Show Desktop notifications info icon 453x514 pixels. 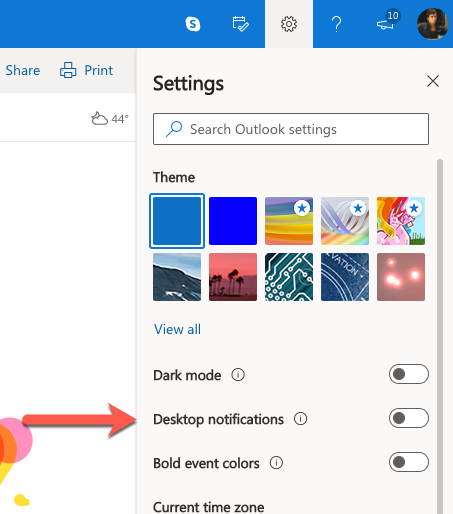[x=300, y=418]
